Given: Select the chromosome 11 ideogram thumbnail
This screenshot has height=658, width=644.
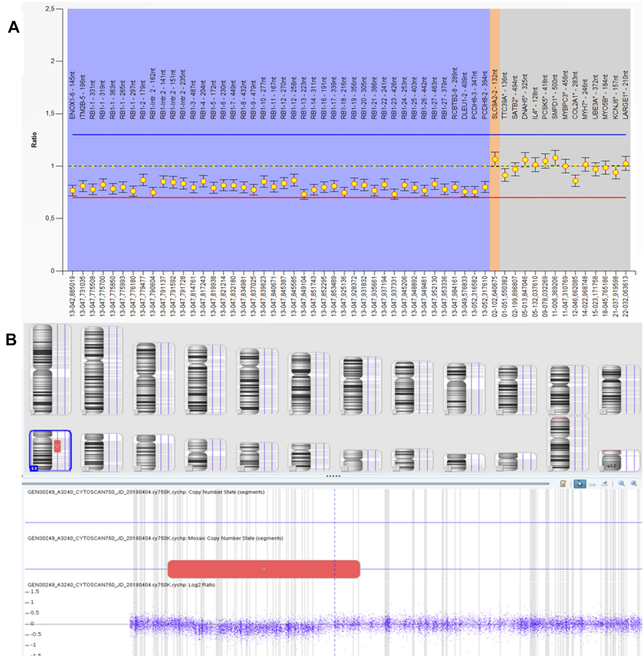Looking at the screenshot, I should [x=567, y=390].
